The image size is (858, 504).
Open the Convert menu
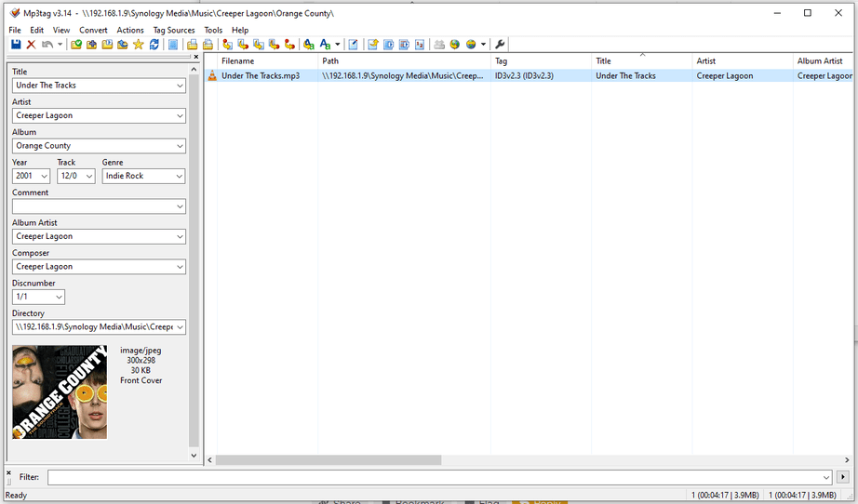(93, 30)
